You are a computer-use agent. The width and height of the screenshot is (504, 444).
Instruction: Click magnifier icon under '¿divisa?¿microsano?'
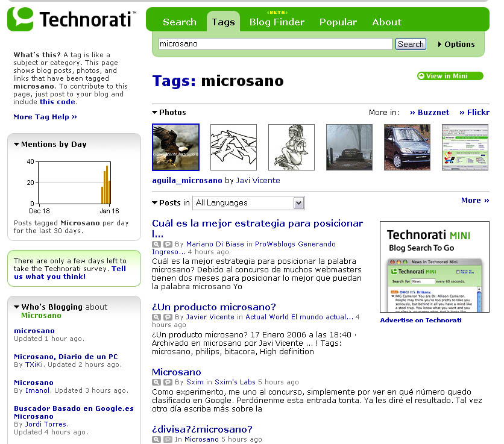click(156, 440)
